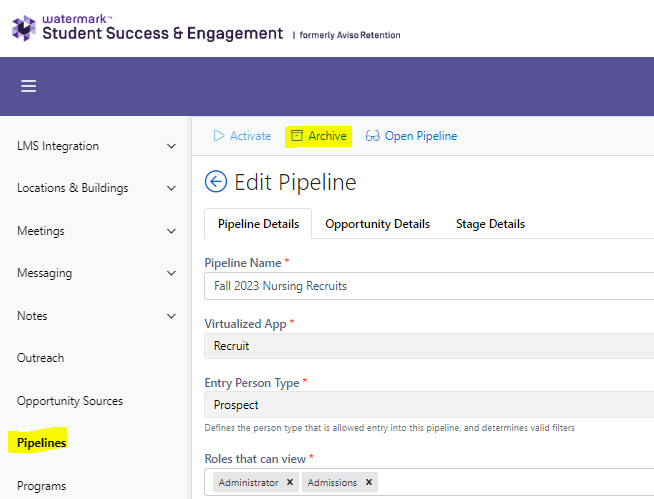Click the Notes label in sidebar

click(x=32, y=316)
